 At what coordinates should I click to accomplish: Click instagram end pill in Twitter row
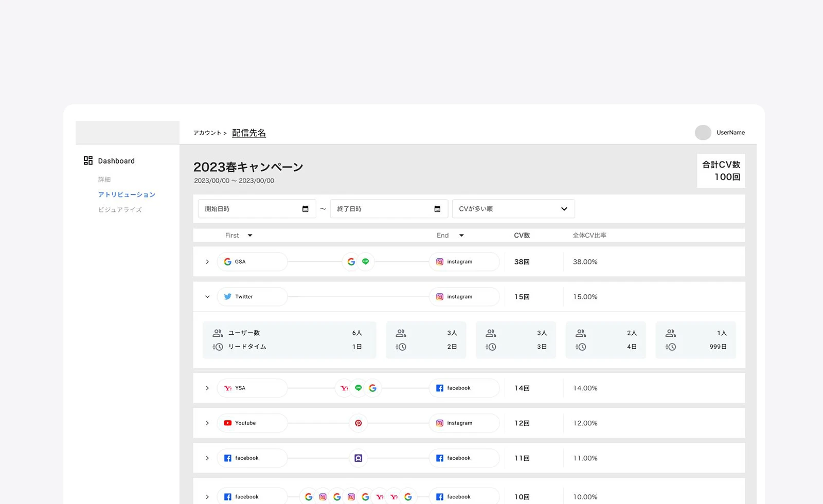pos(464,297)
